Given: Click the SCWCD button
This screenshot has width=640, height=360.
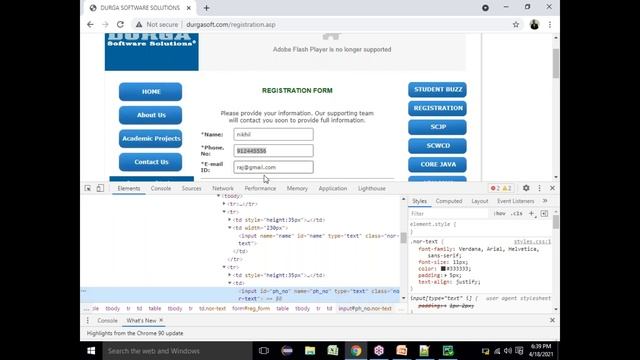Looking at the screenshot, I should pos(438,146).
